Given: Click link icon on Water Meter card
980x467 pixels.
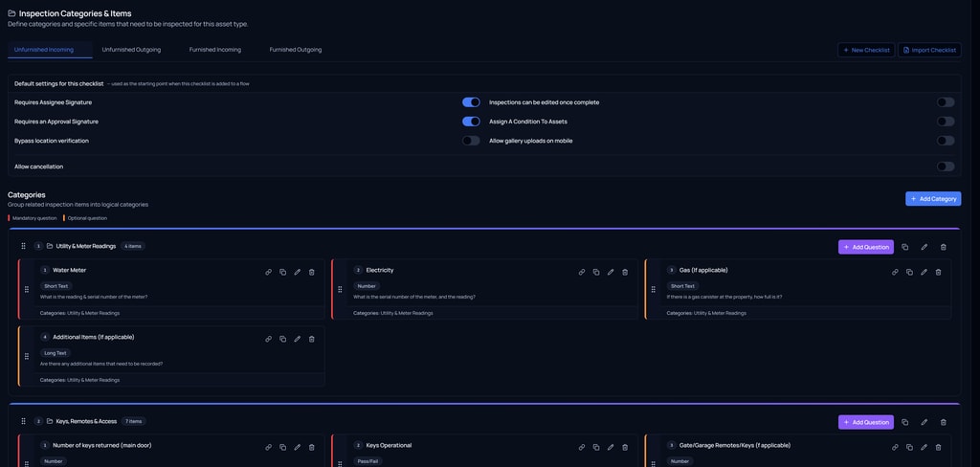Looking at the screenshot, I should click(x=268, y=272).
